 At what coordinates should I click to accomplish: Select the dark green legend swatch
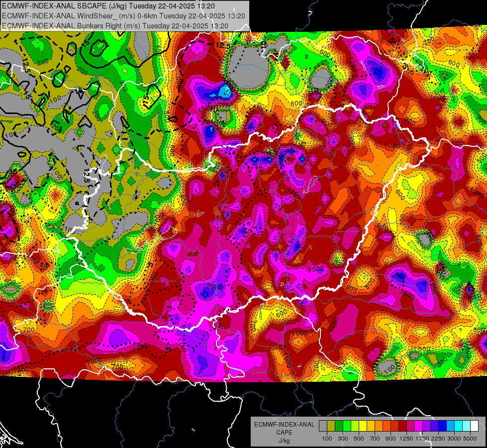tap(339, 426)
